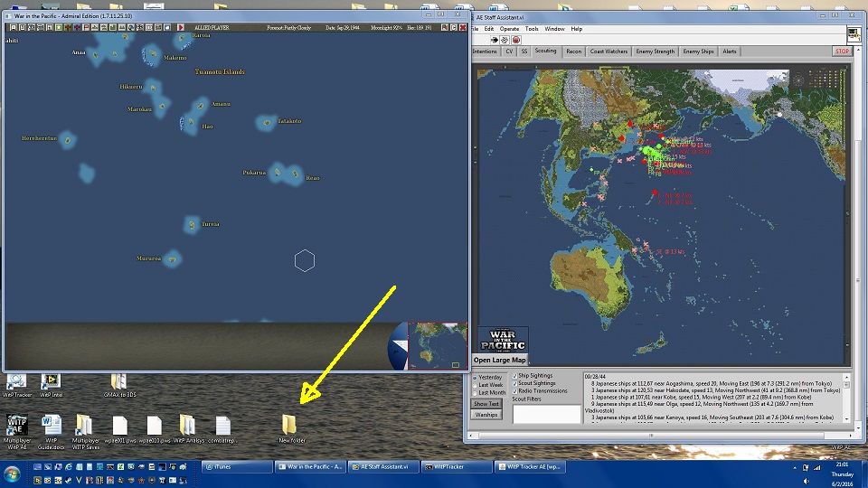Image resolution: width=868 pixels, height=488 pixels.
Task: Open wpae001.pws desktop file
Action: 120,429
